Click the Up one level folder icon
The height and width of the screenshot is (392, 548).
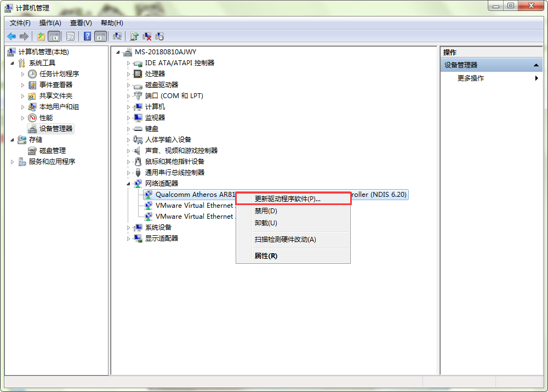coord(41,36)
